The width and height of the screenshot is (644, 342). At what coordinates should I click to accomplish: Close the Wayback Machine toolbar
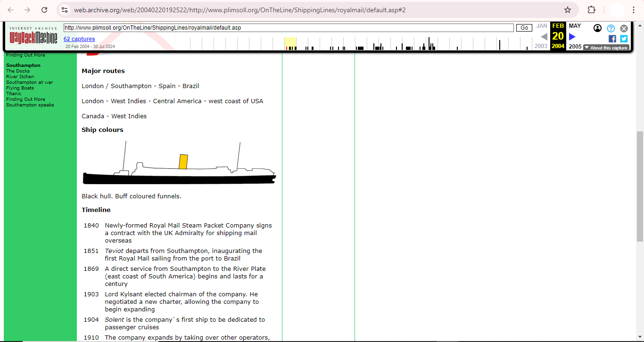click(624, 28)
